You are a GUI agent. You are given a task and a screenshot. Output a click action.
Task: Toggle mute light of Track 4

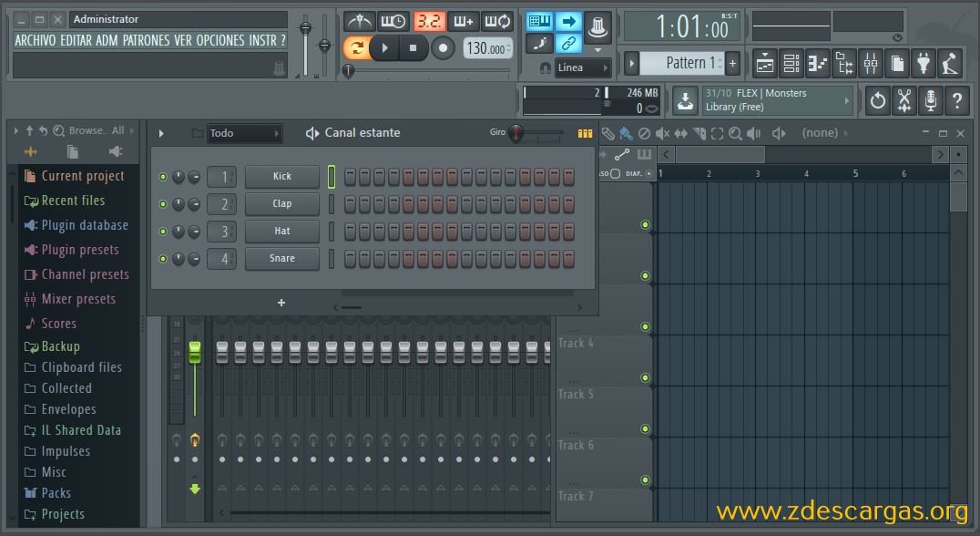(645, 377)
